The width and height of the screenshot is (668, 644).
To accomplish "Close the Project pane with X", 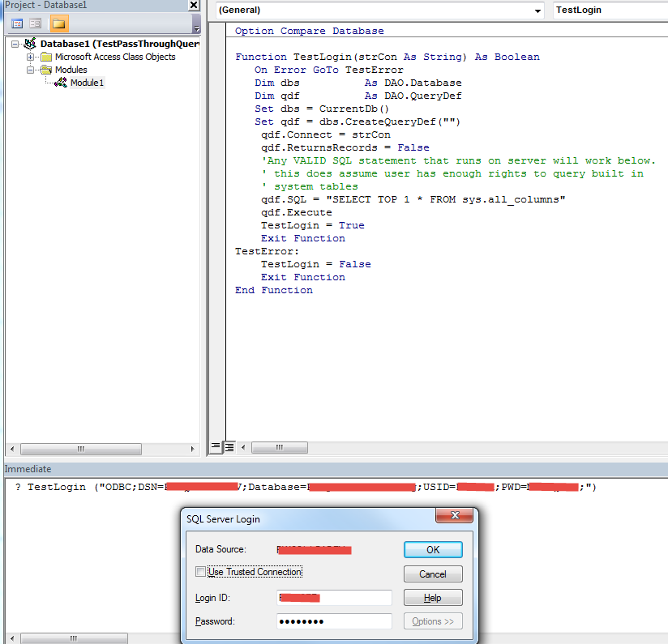I will pyautogui.click(x=194, y=5).
